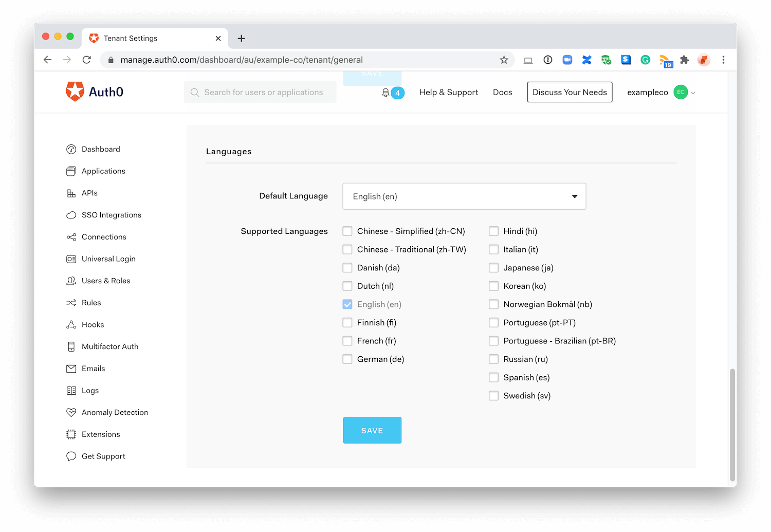Image resolution: width=771 pixels, height=532 pixels.
Task: Click the browser address bar URL
Action: click(x=242, y=60)
